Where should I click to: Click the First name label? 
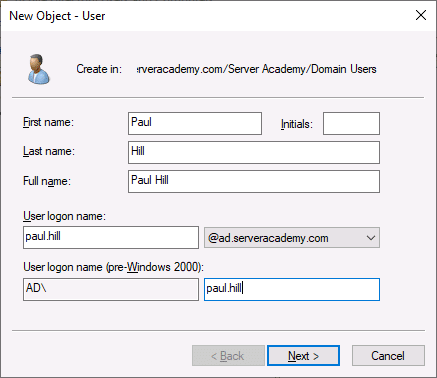tap(48, 122)
